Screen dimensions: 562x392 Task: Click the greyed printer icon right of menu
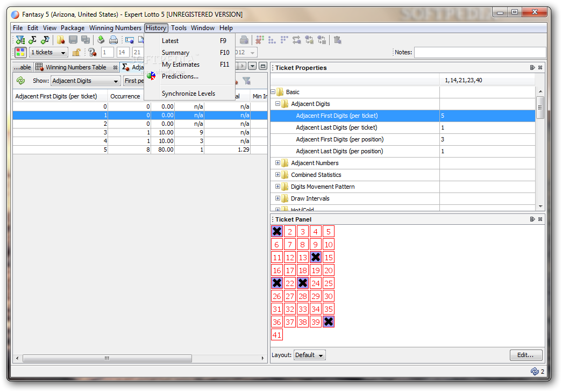[244, 40]
